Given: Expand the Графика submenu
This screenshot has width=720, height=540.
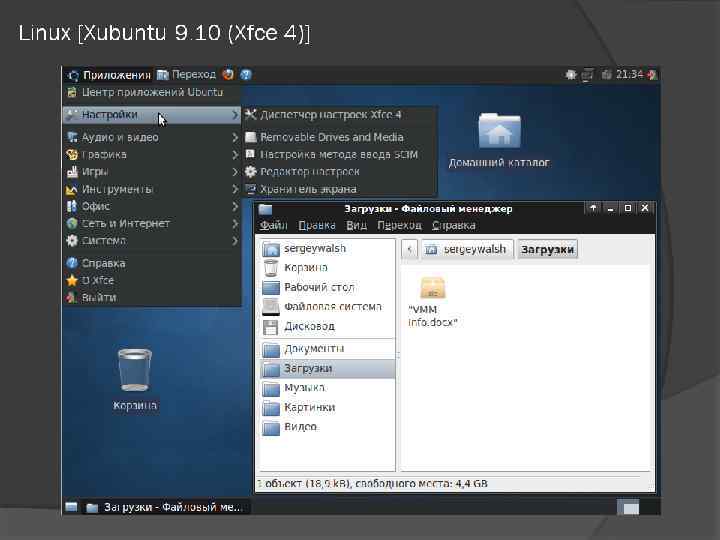Looking at the screenshot, I should click(152, 155).
